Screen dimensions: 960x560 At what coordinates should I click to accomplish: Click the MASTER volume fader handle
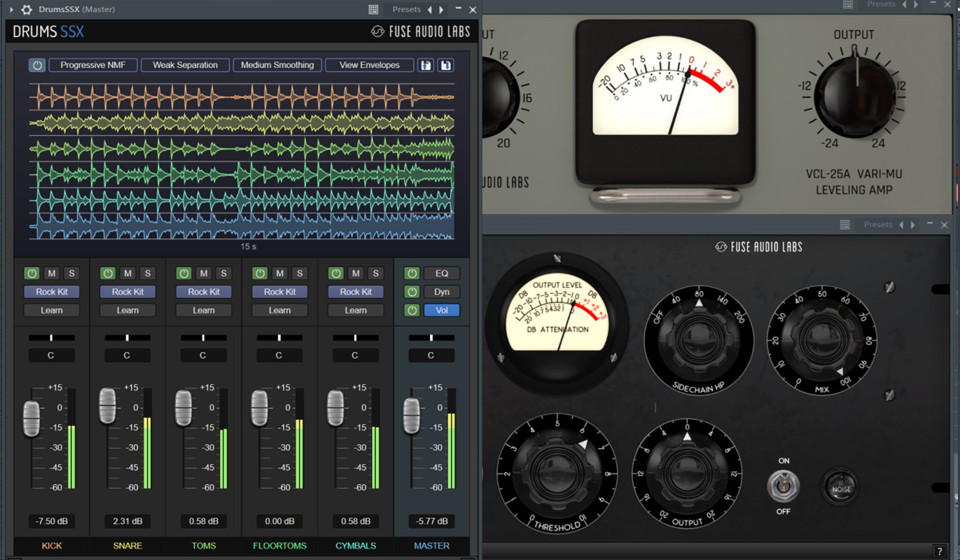[x=411, y=416]
